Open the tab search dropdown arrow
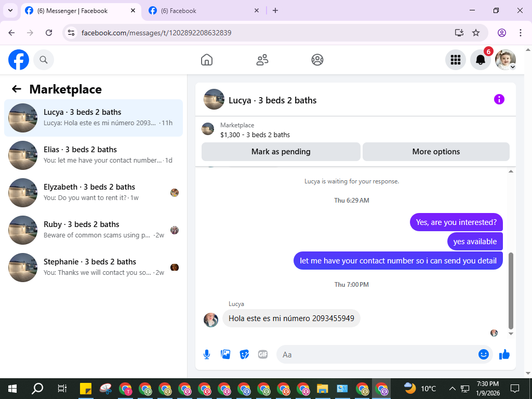Screen dimensions: 532x399 (x=10, y=10)
